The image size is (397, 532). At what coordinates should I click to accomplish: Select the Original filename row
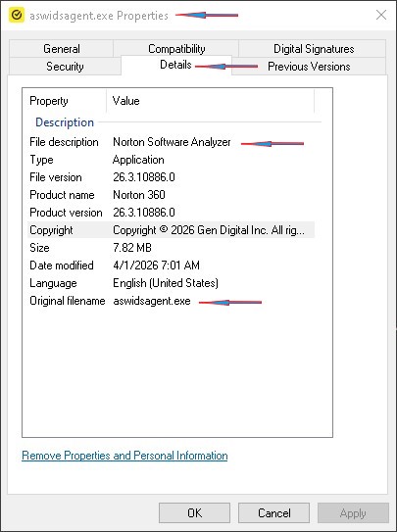(x=171, y=301)
